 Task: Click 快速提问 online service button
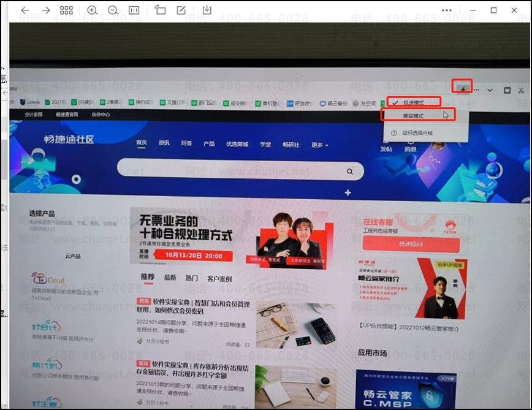(x=411, y=244)
